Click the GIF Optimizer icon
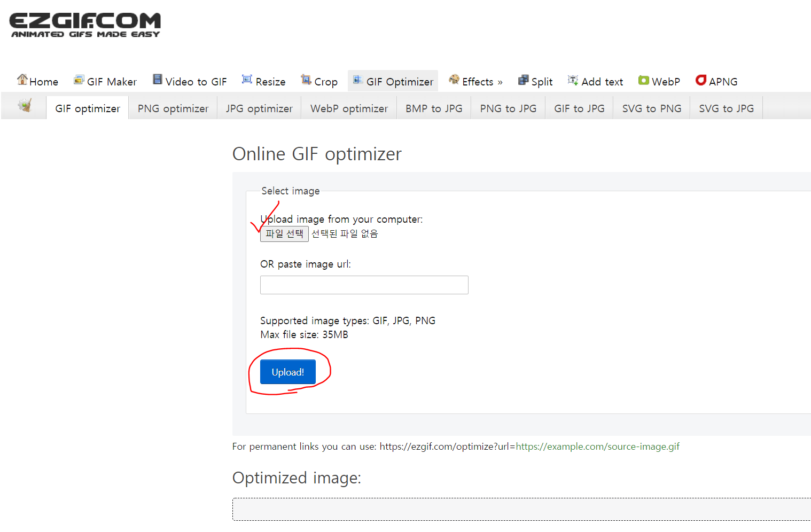Image resolution: width=811 pixels, height=532 pixels. pos(358,80)
